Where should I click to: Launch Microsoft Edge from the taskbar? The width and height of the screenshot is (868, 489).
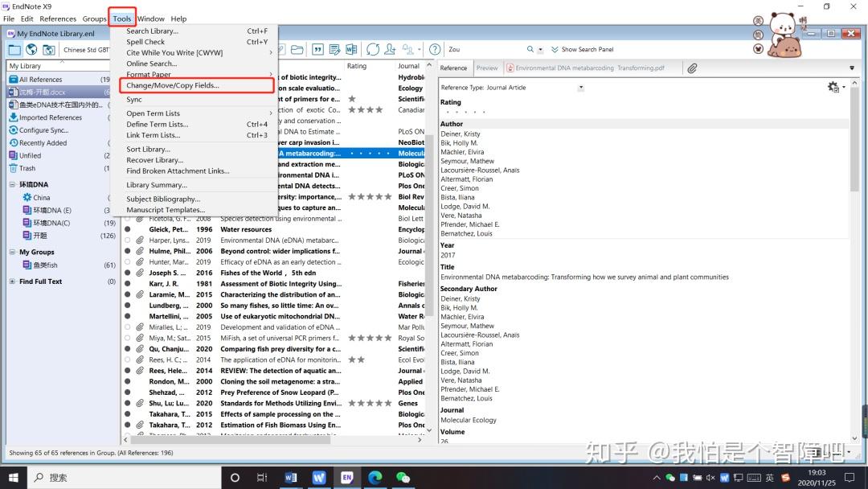(x=375, y=478)
